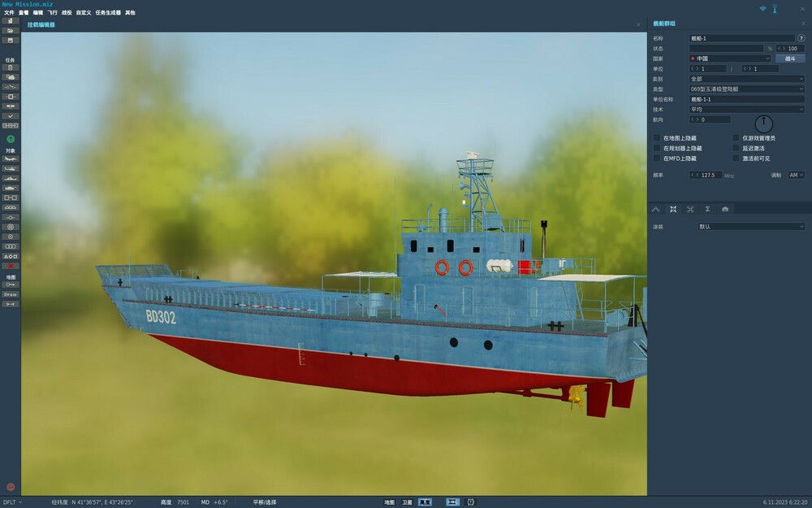Enable 延迟激活 checkbox
The image size is (812, 508).
736,148
